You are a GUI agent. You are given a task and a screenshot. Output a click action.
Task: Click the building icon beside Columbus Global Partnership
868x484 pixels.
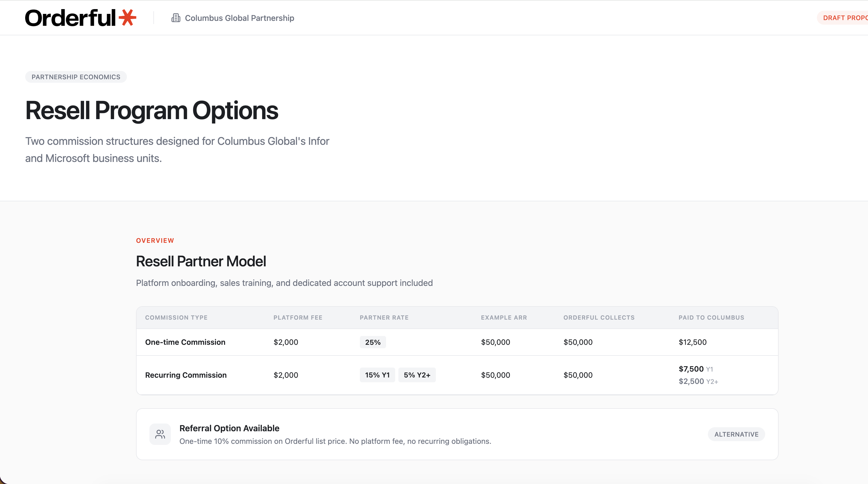176,18
